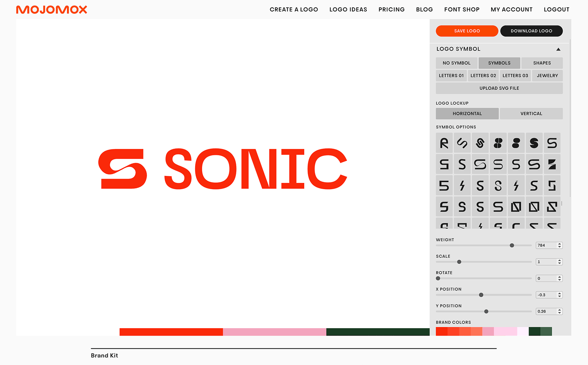This screenshot has width=588, height=365.
Task: Click the SONIC wordmark on the canvas
Action: pos(256,169)
